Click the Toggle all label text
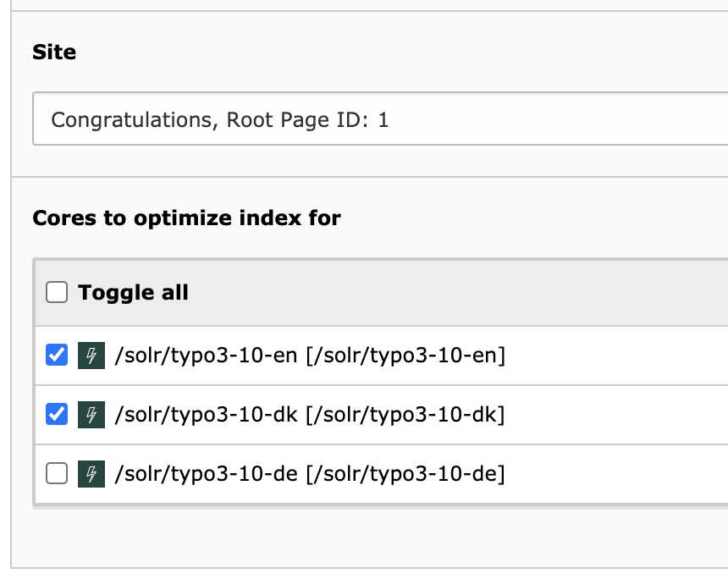The image size is (728, 579). [133, 293]
